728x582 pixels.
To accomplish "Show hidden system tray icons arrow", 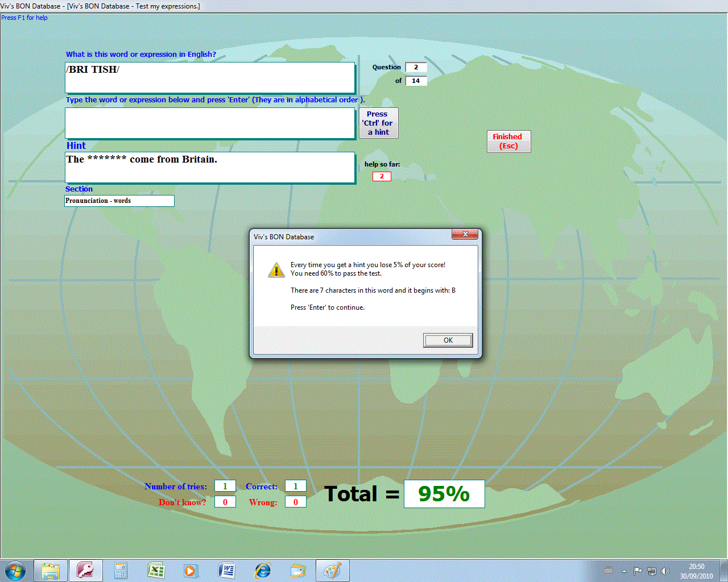I will (x=624, y=571).
